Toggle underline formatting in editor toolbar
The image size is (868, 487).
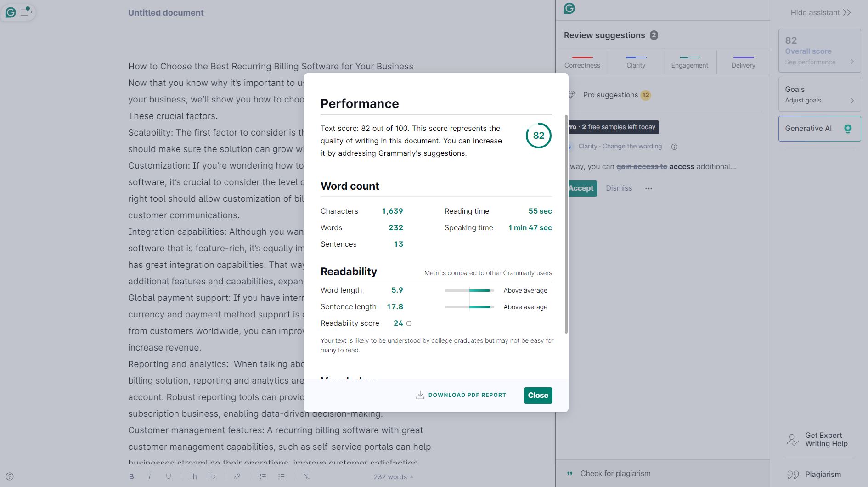tap(169, 476)
